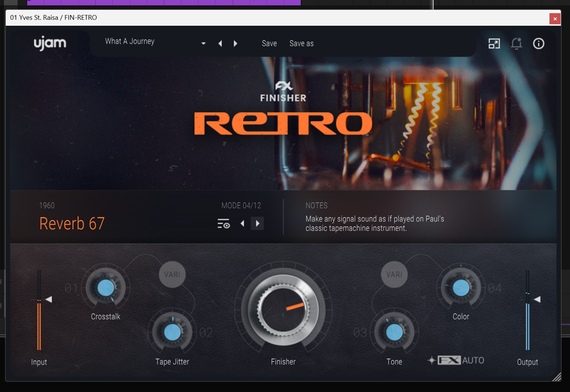
Task: Click the Tone knob
Action: (394, 332)
